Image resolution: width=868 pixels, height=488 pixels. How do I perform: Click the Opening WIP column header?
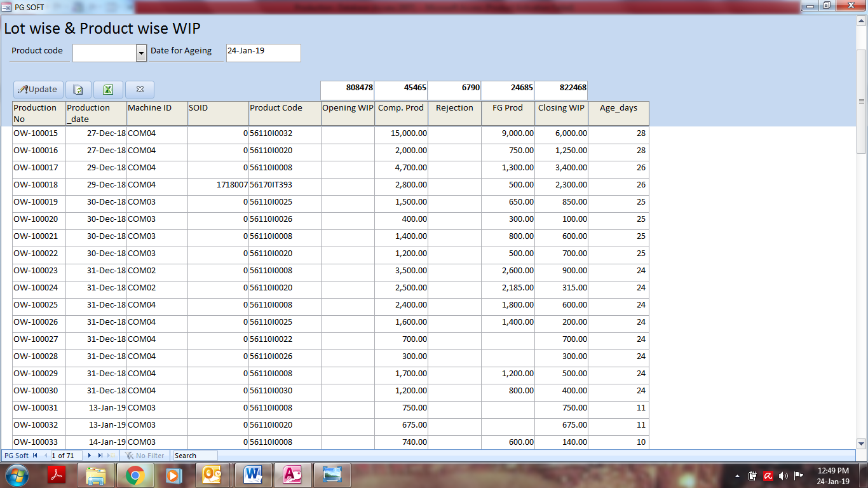click(x=348, y=113)
